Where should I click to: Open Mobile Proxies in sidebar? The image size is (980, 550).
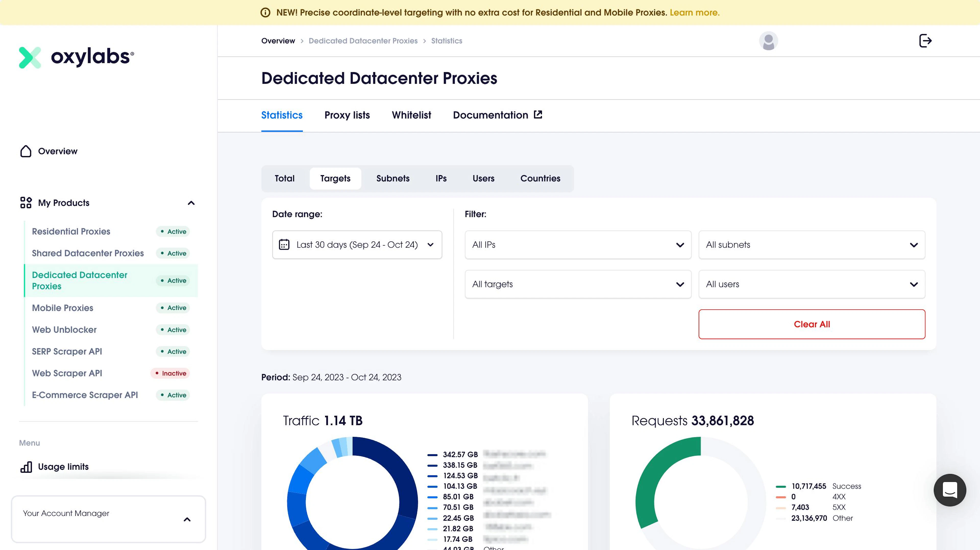click(62, 308)
